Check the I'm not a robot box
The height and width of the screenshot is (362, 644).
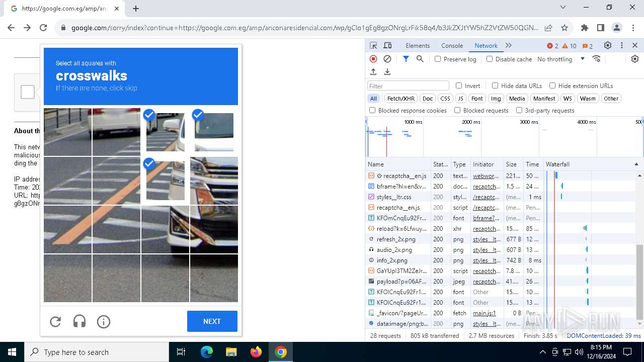pos(28,92)
